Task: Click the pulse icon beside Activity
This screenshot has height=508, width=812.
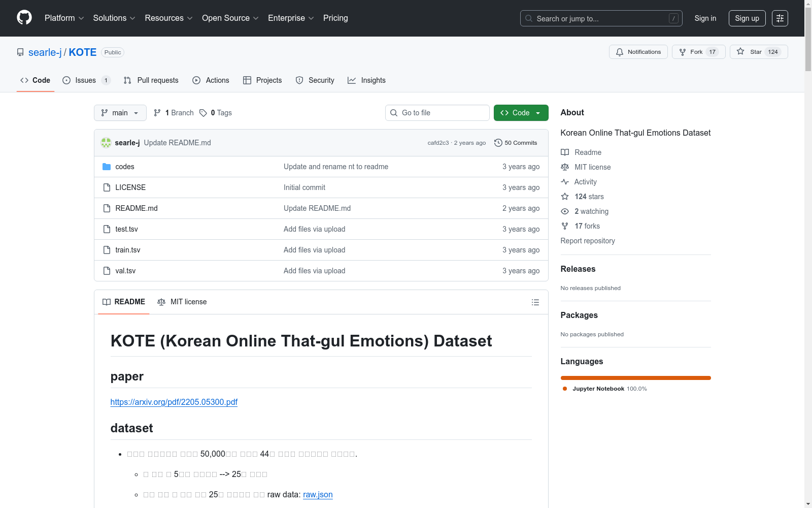Action: click(565, 182)
